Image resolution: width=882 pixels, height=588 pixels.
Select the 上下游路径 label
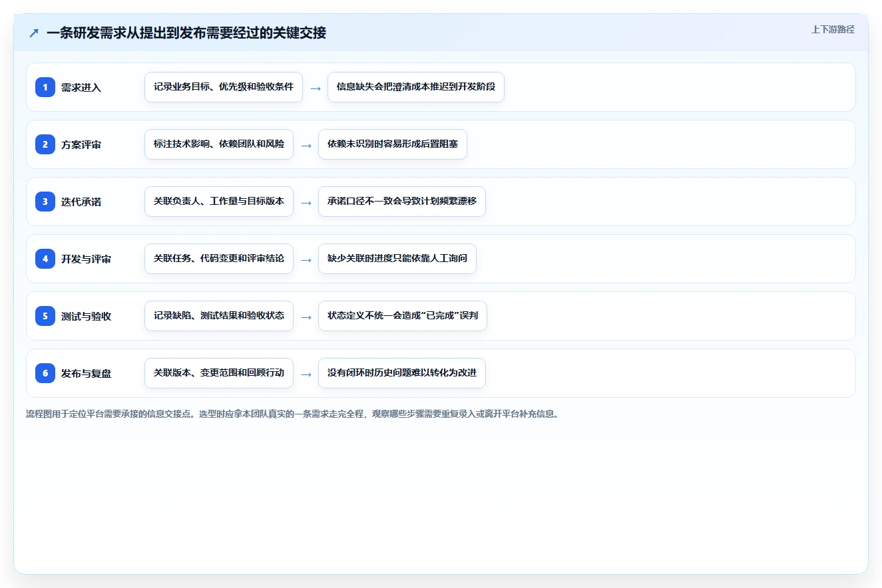(x=833, y=29)
